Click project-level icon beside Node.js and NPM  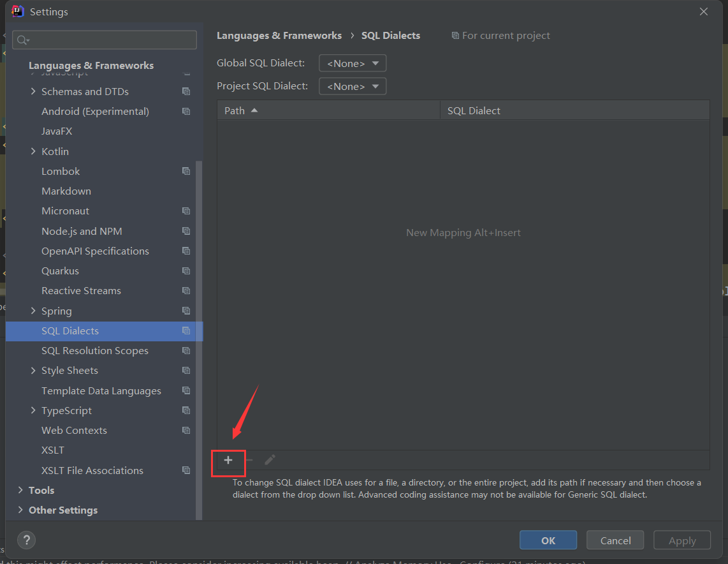(186, 232)
